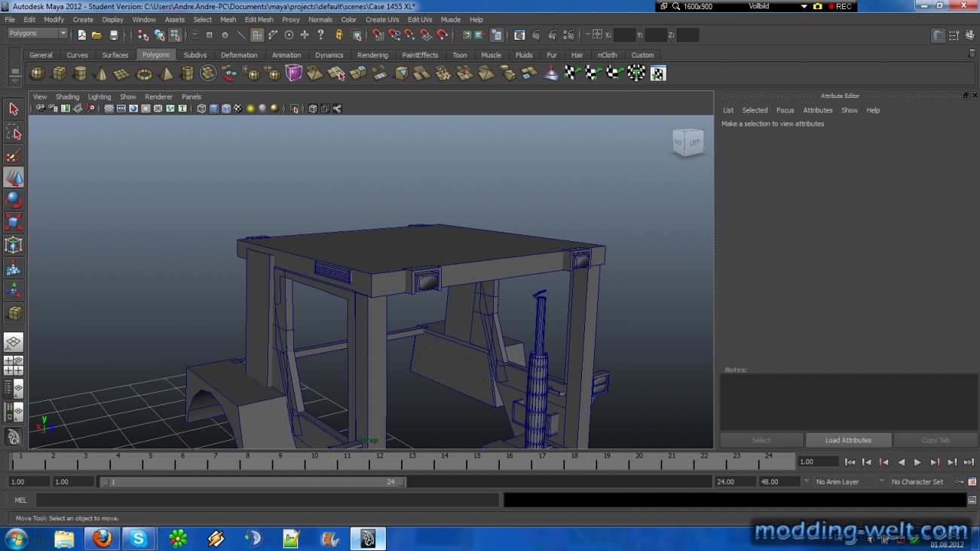Select the Scale tool
The width and height of the screenshot is (980, 551).
tap(14, 222)
